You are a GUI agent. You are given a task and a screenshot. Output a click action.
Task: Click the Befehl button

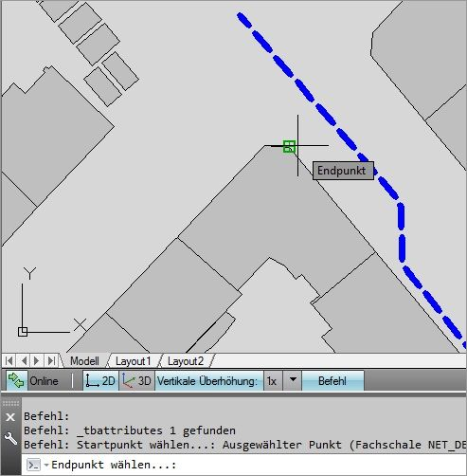coord(332,381)
